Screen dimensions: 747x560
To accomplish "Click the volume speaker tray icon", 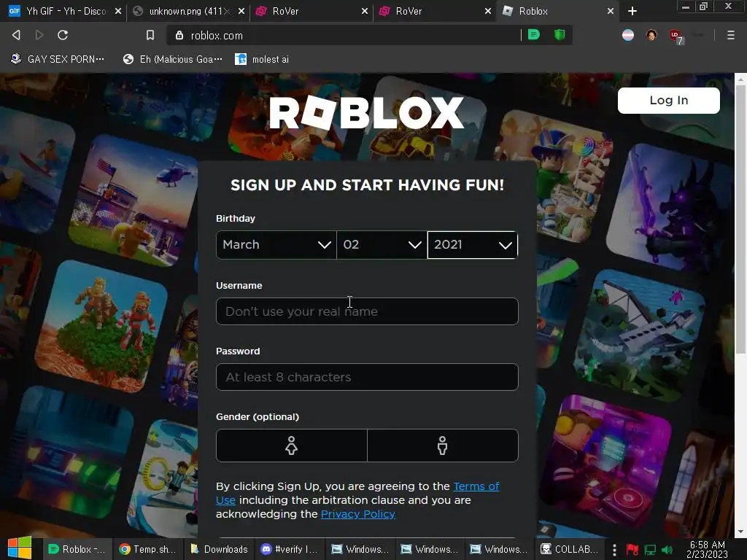I will coord(667,550).
